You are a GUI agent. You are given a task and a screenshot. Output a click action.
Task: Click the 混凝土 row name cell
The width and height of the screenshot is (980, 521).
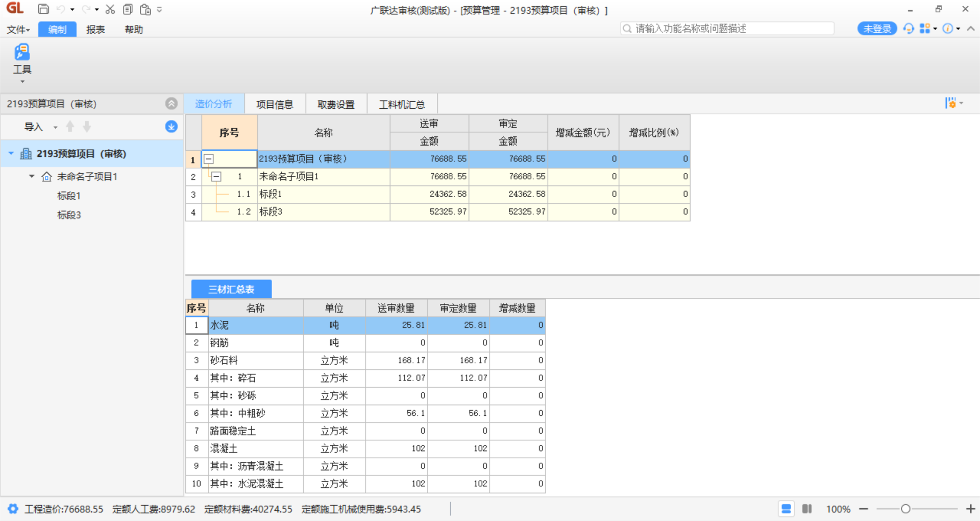pyautogui.click(x=256, y=448)
